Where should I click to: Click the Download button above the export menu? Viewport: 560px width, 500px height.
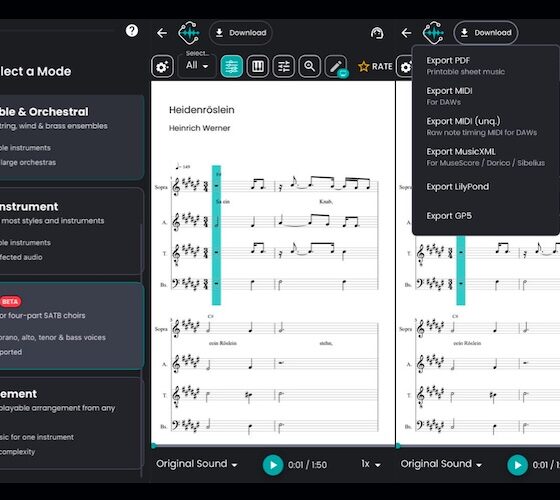tap(486, 33)
